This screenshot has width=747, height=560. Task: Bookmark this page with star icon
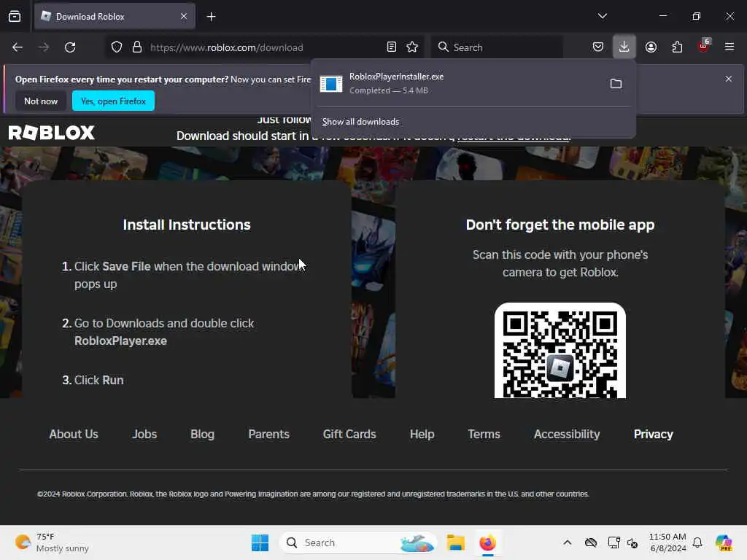point(412,47)
